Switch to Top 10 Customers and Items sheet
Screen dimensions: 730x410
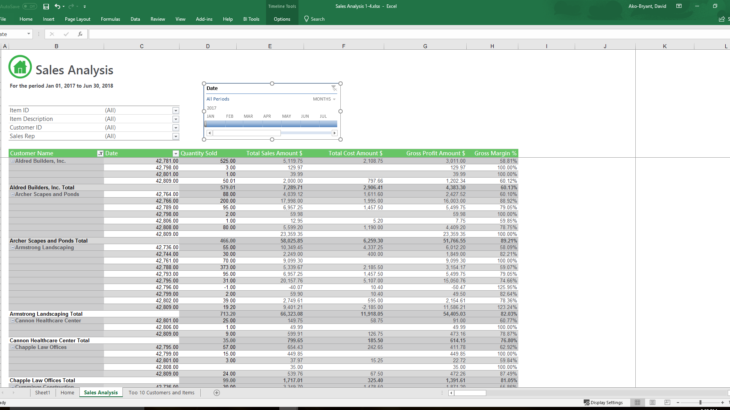point(161,393)
